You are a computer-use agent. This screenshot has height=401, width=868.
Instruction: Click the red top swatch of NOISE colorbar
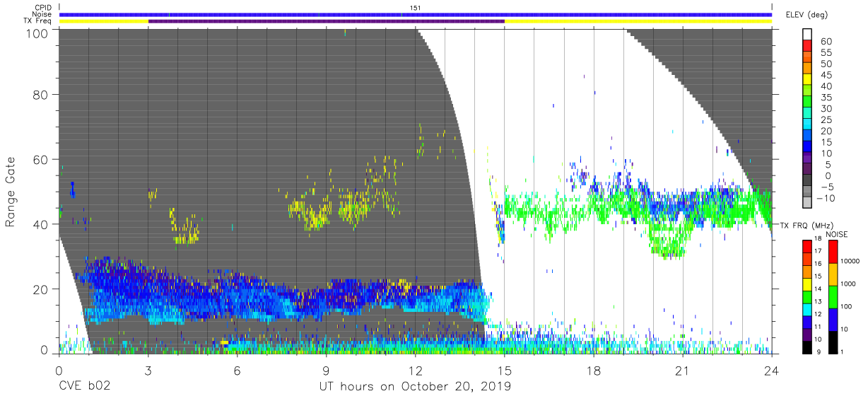[x=833, y=251]
